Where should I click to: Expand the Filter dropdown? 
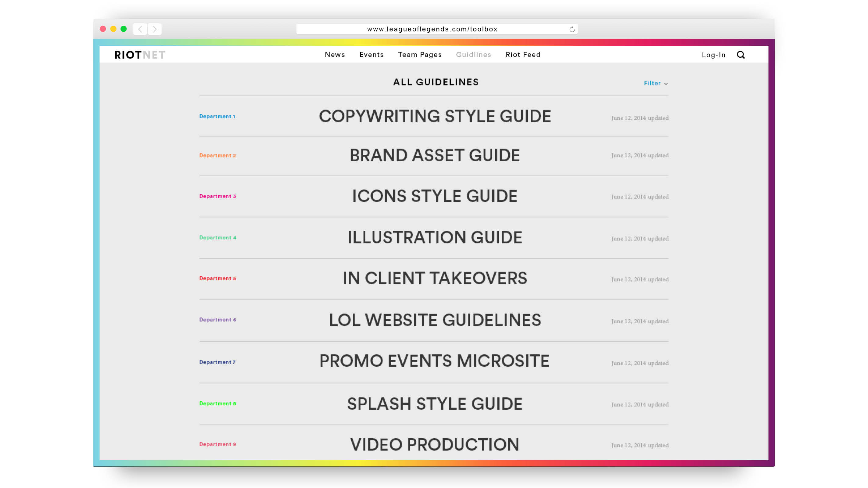pos(655,83)
